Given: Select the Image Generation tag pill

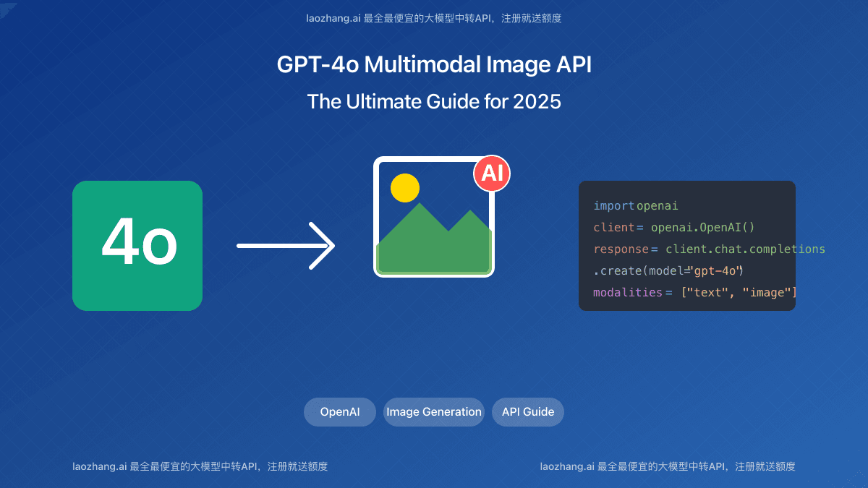Looking at the screenshot, I should pyautogui.click(x=434, y=412).
